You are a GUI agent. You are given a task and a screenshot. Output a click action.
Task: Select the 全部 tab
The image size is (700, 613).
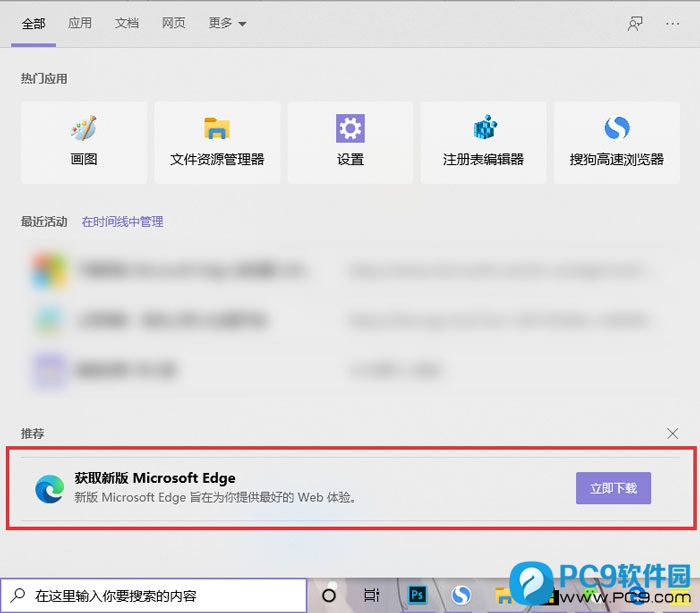33,23
